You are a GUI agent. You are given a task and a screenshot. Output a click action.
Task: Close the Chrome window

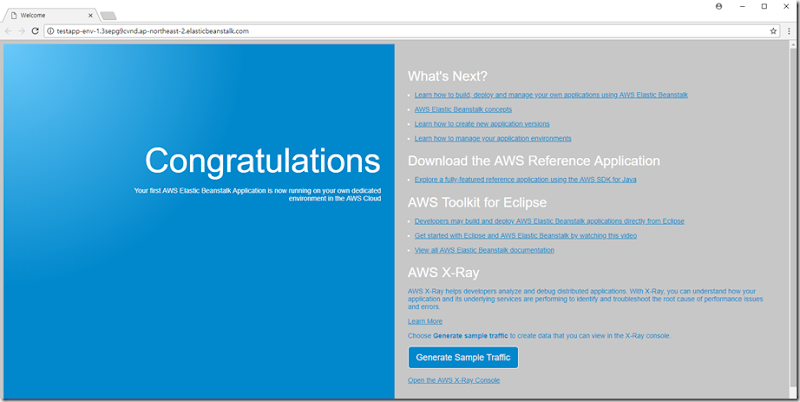click(786, 6)
